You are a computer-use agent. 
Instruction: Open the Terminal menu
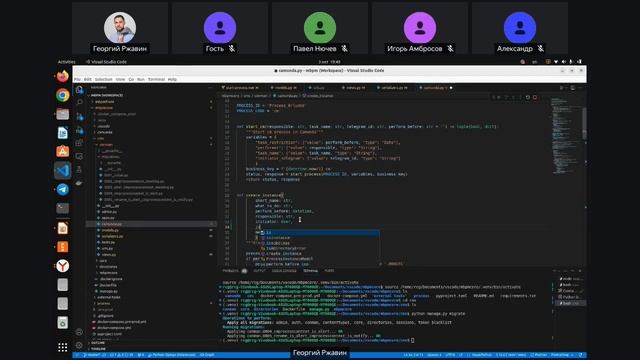click(x=156, y=79)
